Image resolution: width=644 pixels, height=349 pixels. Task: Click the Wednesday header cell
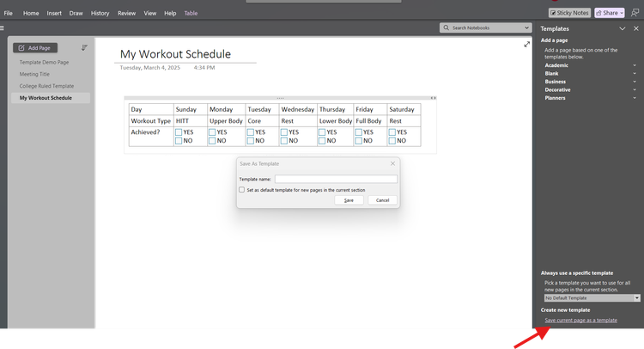tap(298, 109)
